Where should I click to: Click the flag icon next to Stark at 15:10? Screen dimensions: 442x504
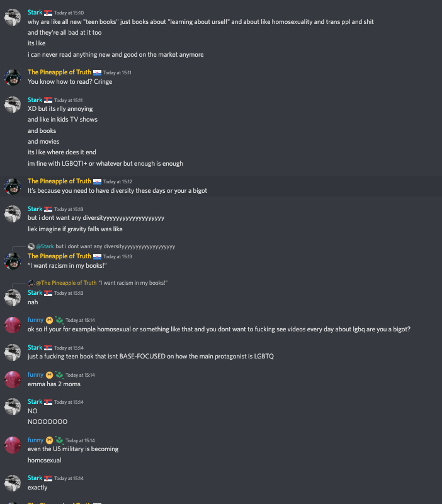(48, 13)
